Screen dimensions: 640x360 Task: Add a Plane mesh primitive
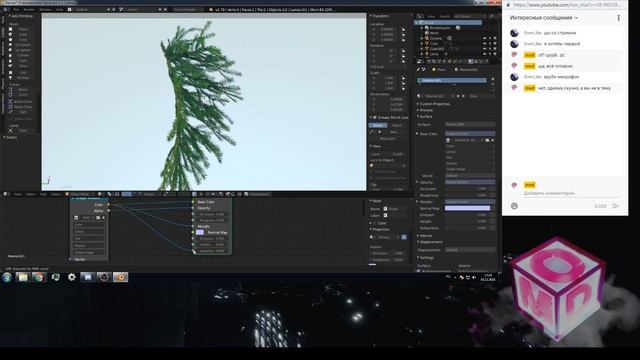pyautogui.click(x=23, y=29)
